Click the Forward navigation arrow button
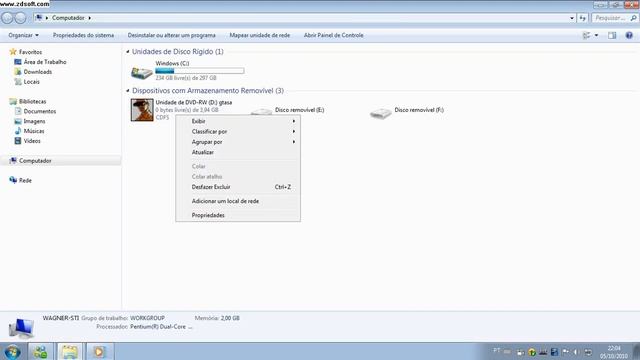This screenshot has width=640, height=360. click(x=20, y=18)
